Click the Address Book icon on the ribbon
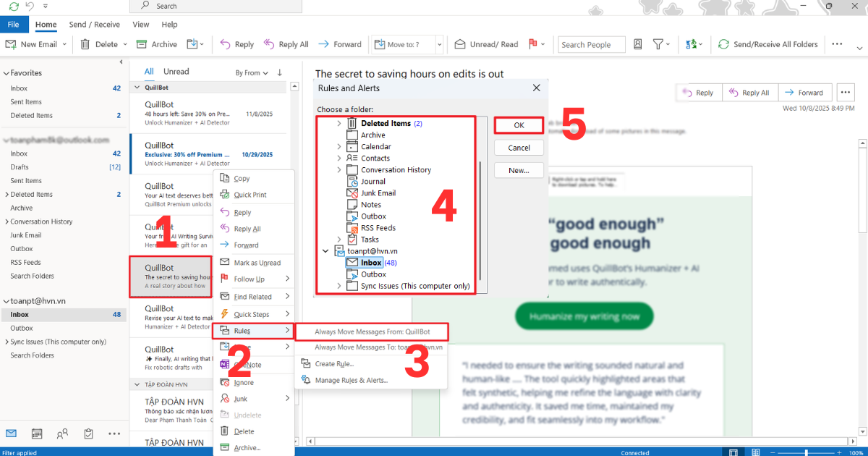The image size is (868, 456). tap(637, 44)
